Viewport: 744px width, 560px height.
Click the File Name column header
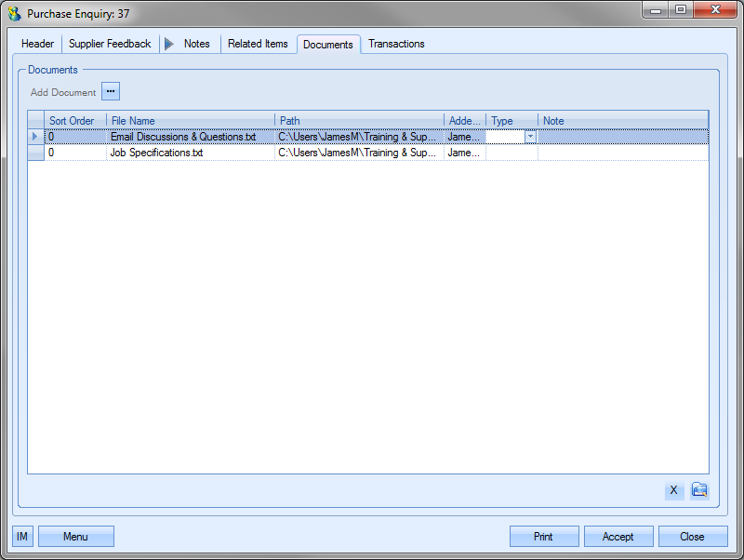[x=191, y=121]
